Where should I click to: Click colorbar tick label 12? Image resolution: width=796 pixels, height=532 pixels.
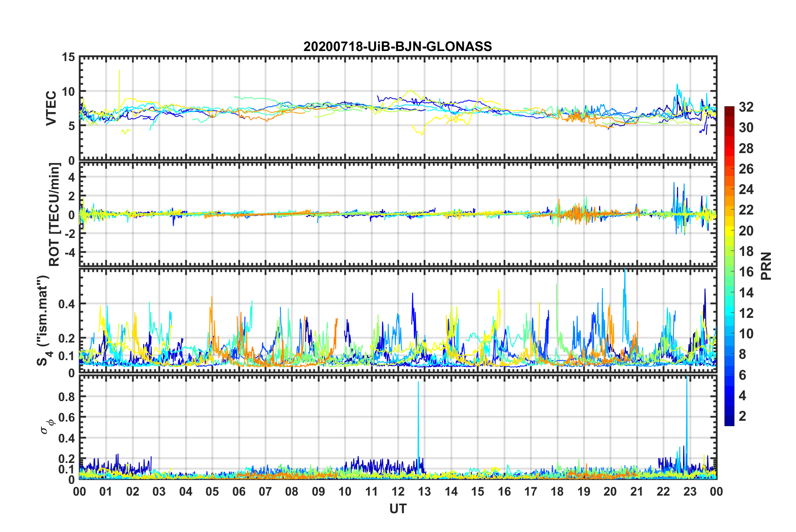coord(746,313)
